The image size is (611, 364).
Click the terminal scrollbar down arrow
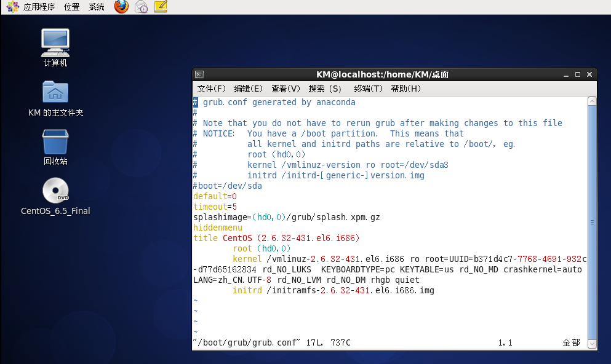click(592, 344)
